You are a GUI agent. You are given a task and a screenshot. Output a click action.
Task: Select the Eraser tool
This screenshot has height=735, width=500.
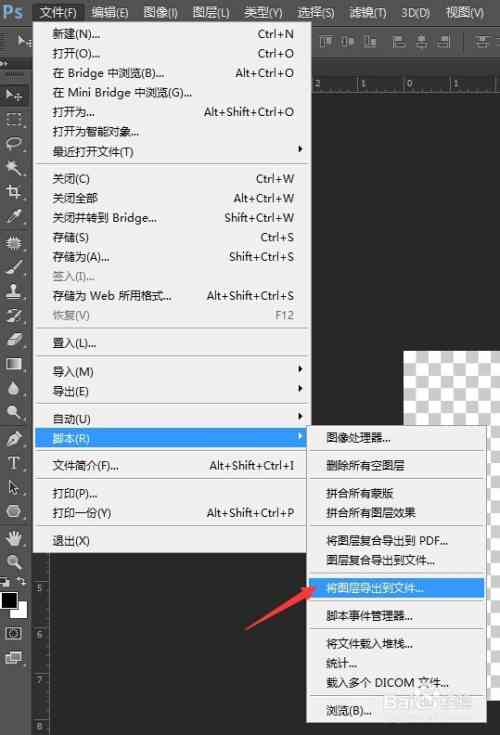click(x=14, y=339)
